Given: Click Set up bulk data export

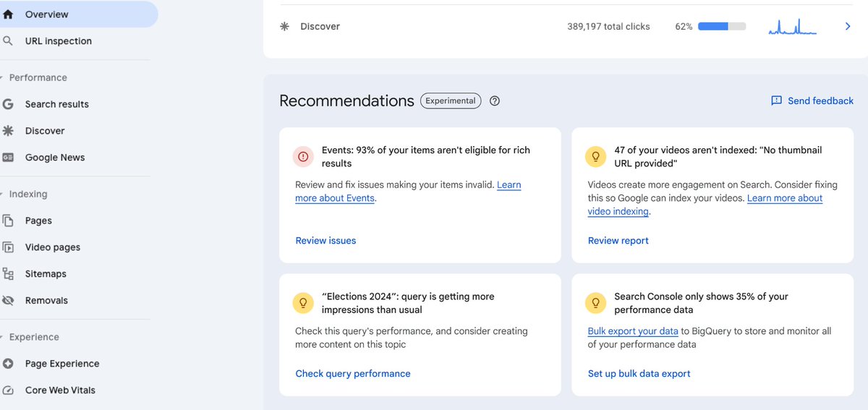Looking at the screenshot, I should pyautogui.click(x=639, y=374).
